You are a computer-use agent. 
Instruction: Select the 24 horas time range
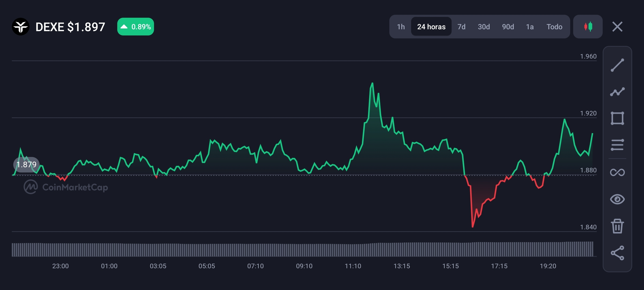[x=431, y=27]
